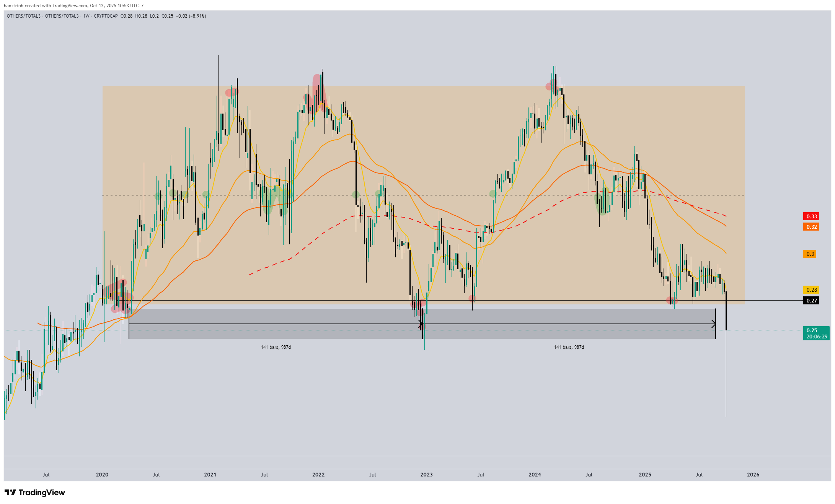
Task: Click the 2020 label on time axis
Action: (102, 475)
